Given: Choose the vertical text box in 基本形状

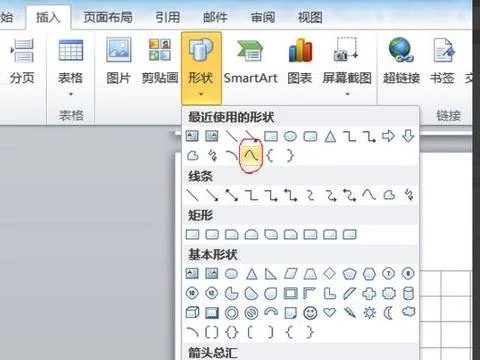Looking at the screenshot, I should 212,274.
